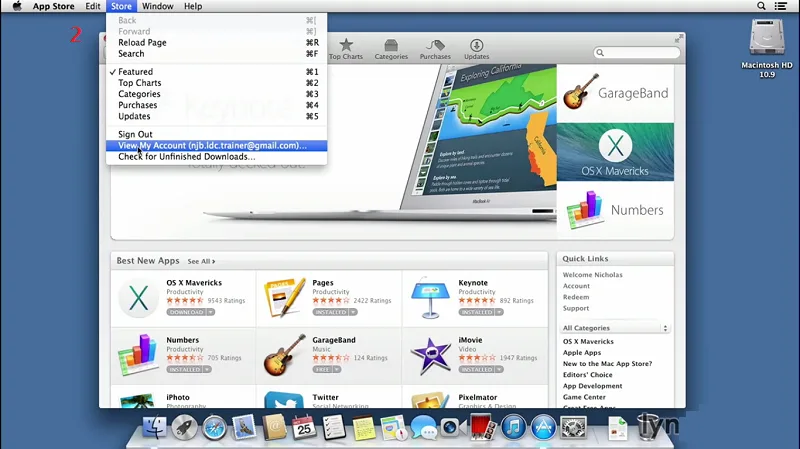Open Notes yellow pad icon in Dock
Viewport: 800px width, 449px height.
364,428
